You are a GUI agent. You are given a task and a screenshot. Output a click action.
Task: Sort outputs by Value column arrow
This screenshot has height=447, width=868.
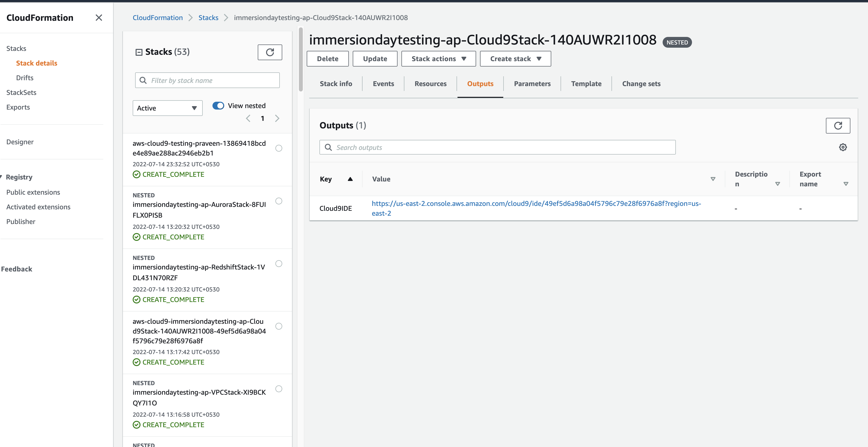713,179
